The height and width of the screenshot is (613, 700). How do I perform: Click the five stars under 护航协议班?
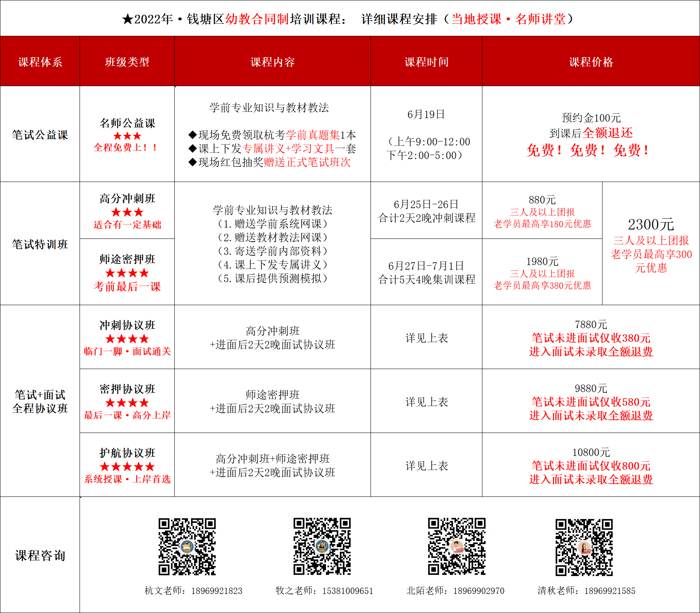tap(127, 466)
